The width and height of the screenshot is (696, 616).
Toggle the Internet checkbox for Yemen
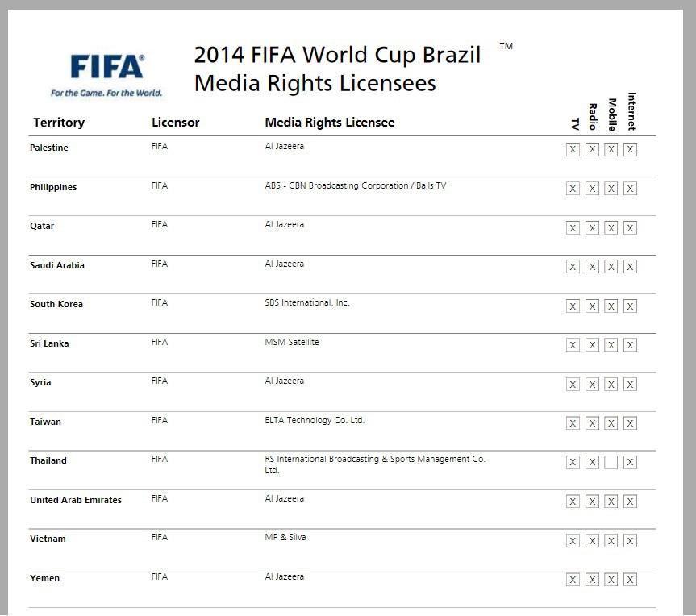click(x=631, y=580)
